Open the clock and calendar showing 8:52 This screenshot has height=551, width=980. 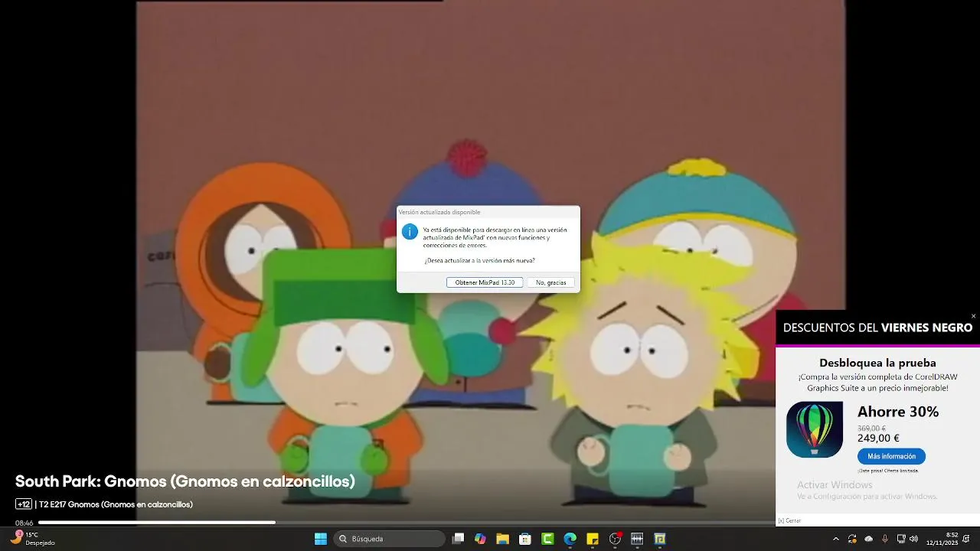pos(942,539)
